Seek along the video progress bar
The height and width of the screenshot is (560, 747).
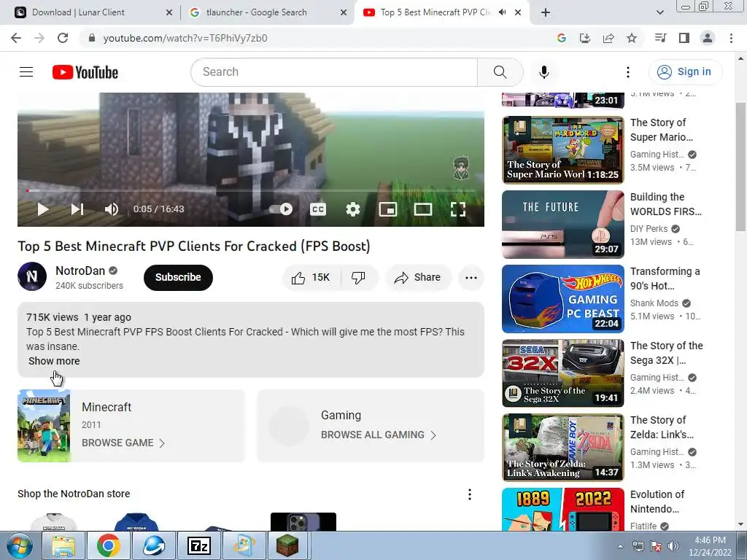click(251, 191)
